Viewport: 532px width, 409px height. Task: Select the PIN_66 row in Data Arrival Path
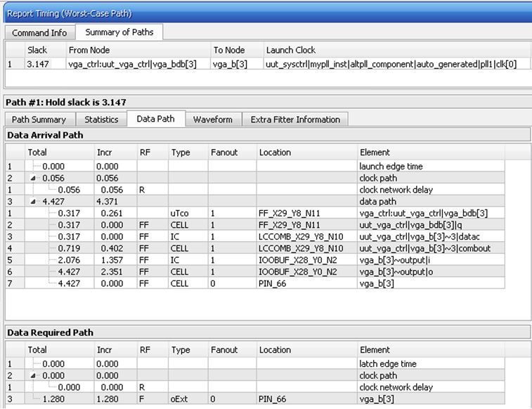point(255,283)
